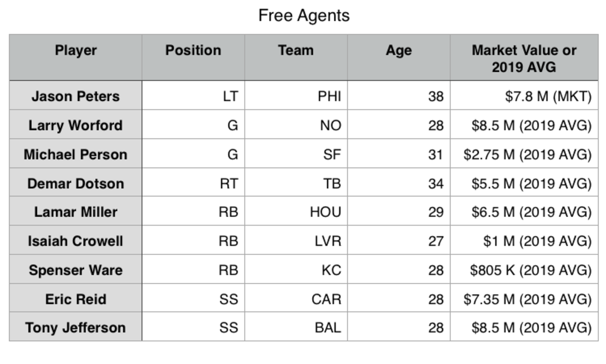Select the Larry Worford cell

(76, 125)
